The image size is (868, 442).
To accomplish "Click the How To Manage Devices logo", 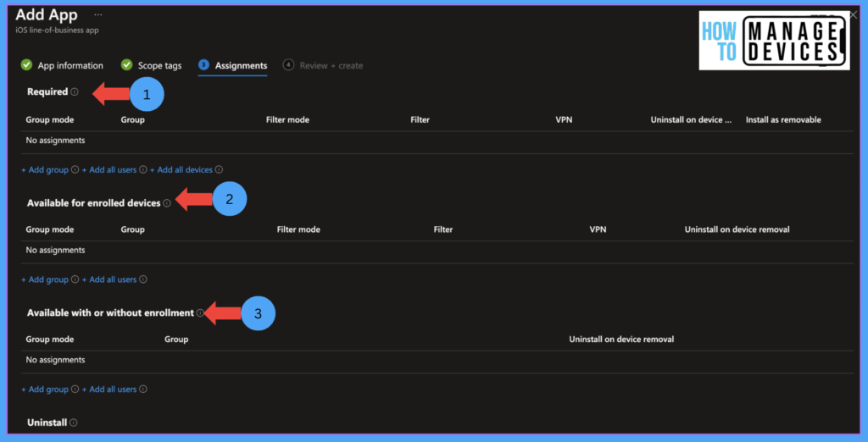I will point(773,41).
